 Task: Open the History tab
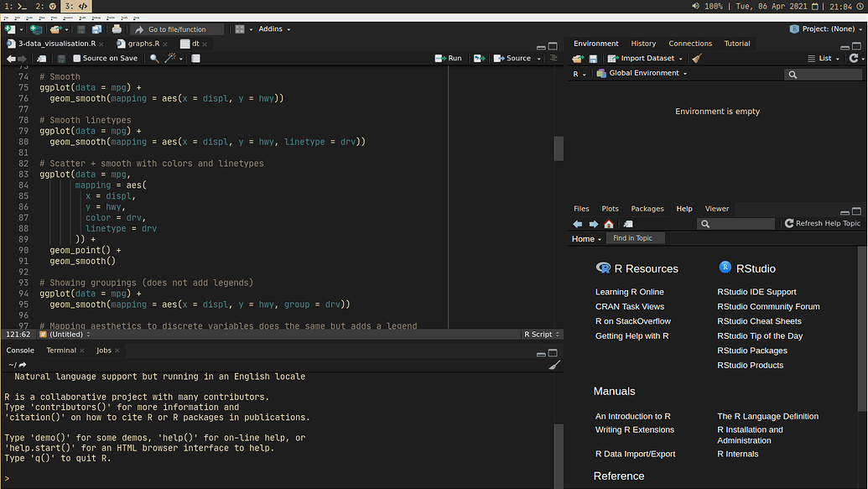pos(643,44)
